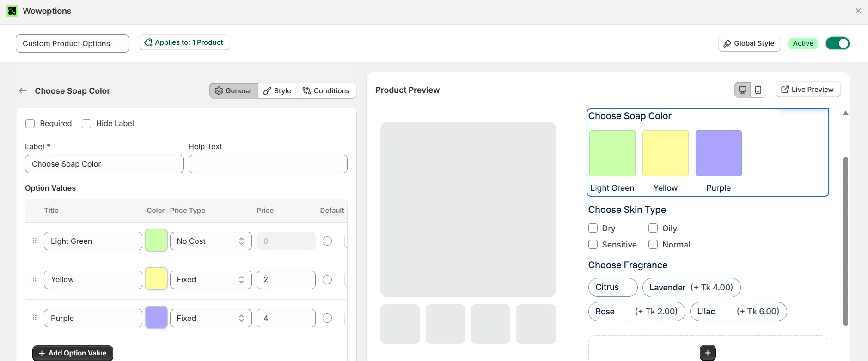Switch preview to mobile view
868x361 pixels.
pos(758,90)
